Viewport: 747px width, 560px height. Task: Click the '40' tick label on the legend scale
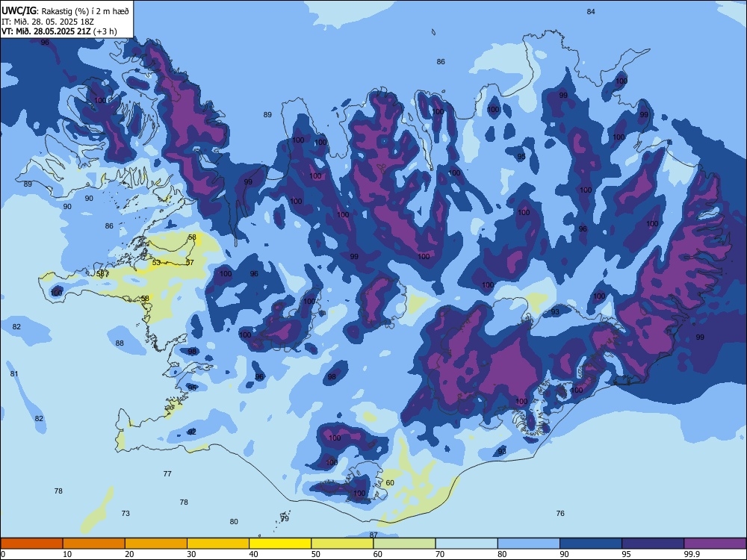pyautogui.click(x=253, y=554)
